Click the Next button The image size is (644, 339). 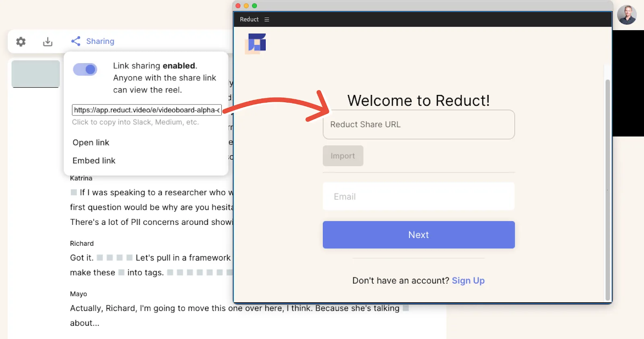(419, 235)
